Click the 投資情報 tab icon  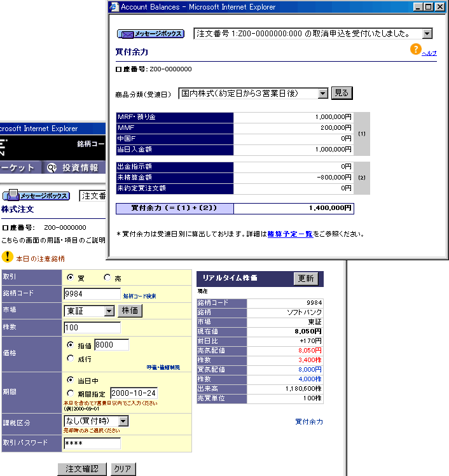pos(52,167)
